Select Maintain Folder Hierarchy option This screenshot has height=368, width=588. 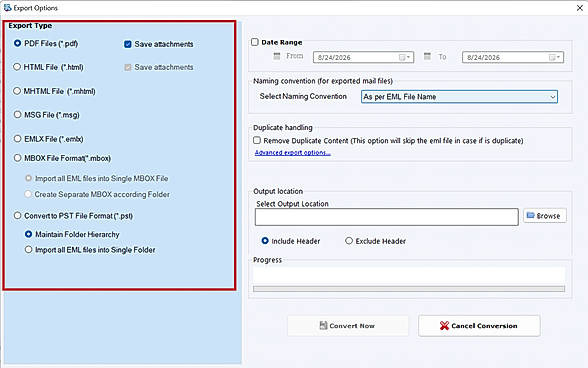(x=28, y=234)
